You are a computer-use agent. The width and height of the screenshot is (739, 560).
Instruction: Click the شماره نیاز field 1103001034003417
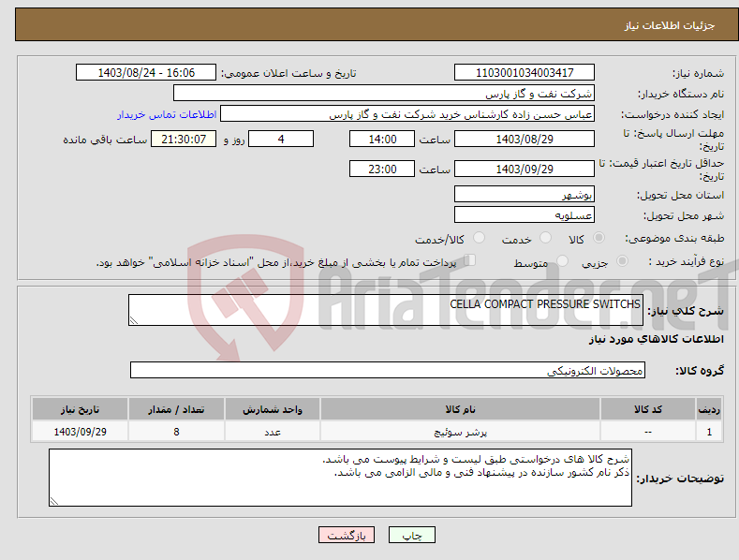[x=525, y=73]
